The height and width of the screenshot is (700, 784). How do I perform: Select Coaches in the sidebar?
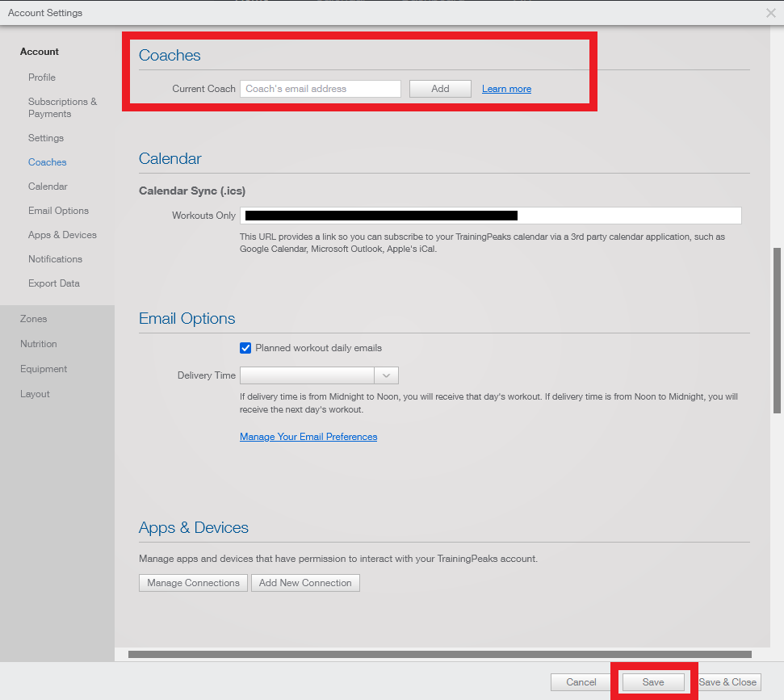point(48,162)
